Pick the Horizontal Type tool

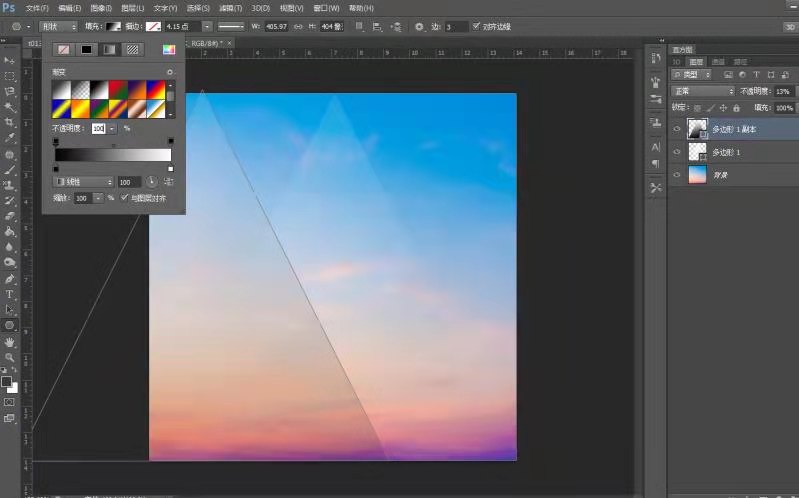coord(9,294)
